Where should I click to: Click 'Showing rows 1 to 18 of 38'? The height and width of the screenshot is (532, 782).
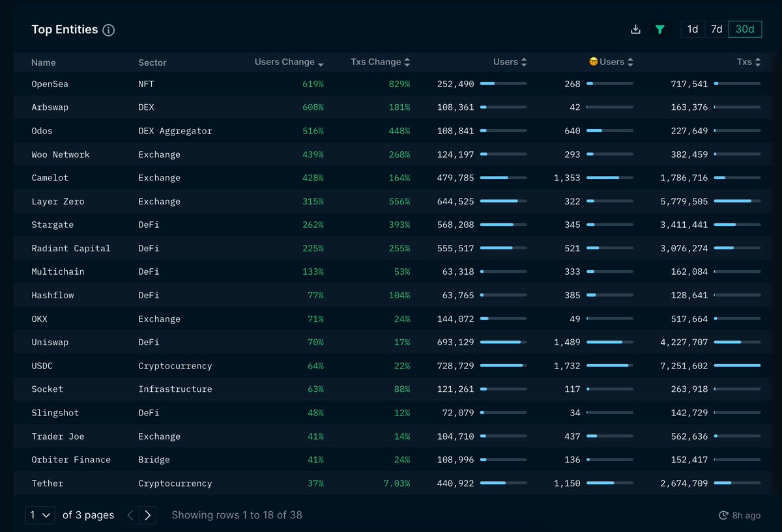pyautogui.click(x=237, y=515)
